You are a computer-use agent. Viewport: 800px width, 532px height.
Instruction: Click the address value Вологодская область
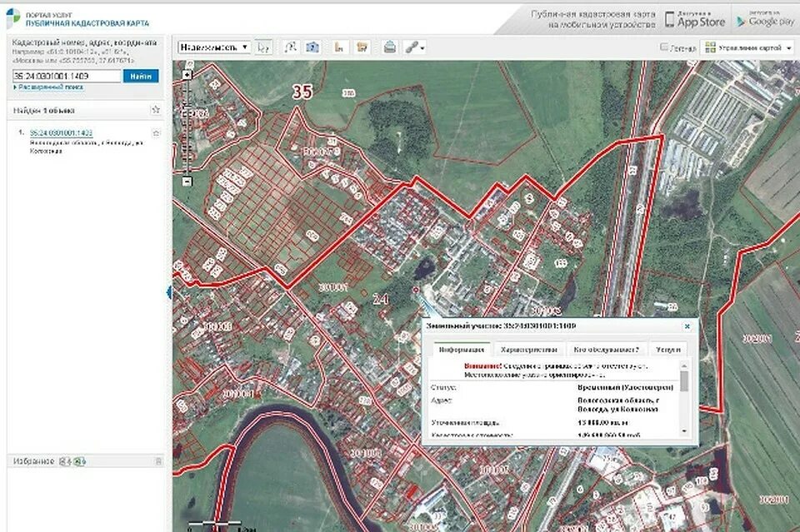[617, 405]
